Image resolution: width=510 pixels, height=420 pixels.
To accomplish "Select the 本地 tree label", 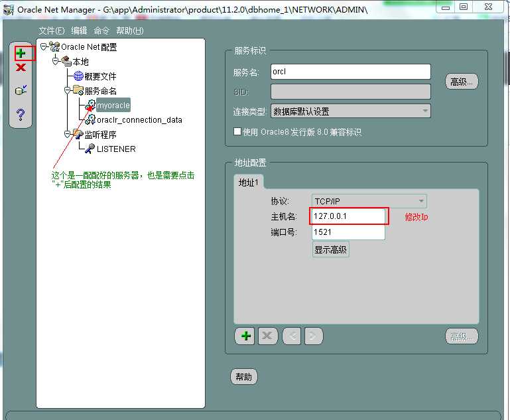I will coord(80,62).
